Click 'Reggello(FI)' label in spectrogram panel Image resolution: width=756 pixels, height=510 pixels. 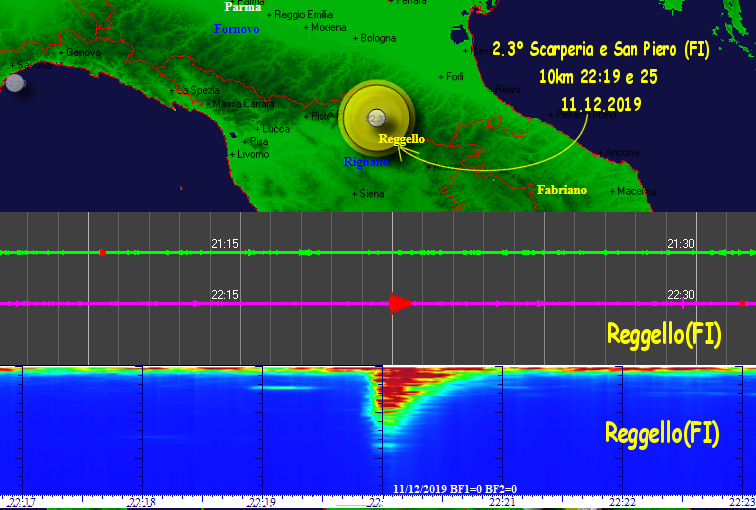point(662,432)
